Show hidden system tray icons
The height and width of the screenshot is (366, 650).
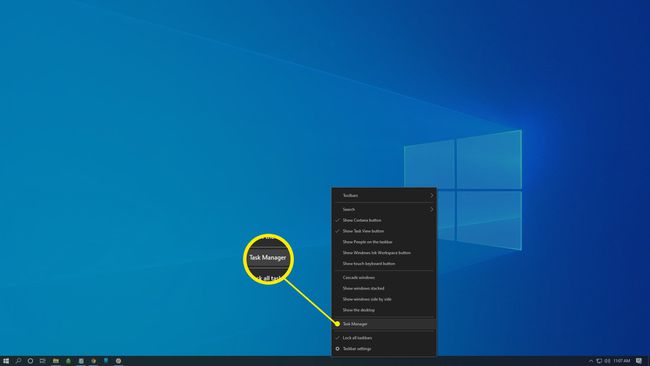[591, 361]
